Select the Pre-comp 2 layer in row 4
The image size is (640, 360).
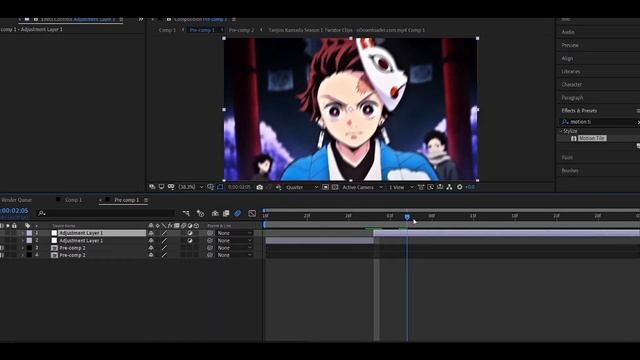(72, 255)
